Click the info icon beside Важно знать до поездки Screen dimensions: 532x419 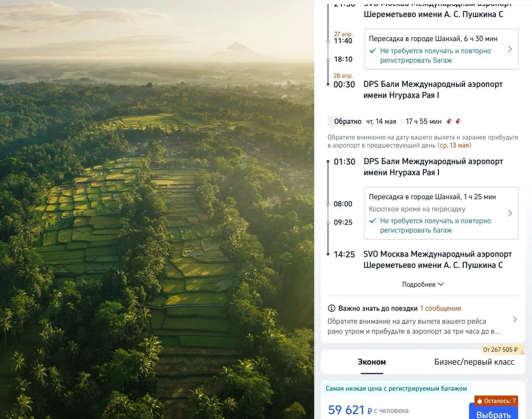[331, 308]
